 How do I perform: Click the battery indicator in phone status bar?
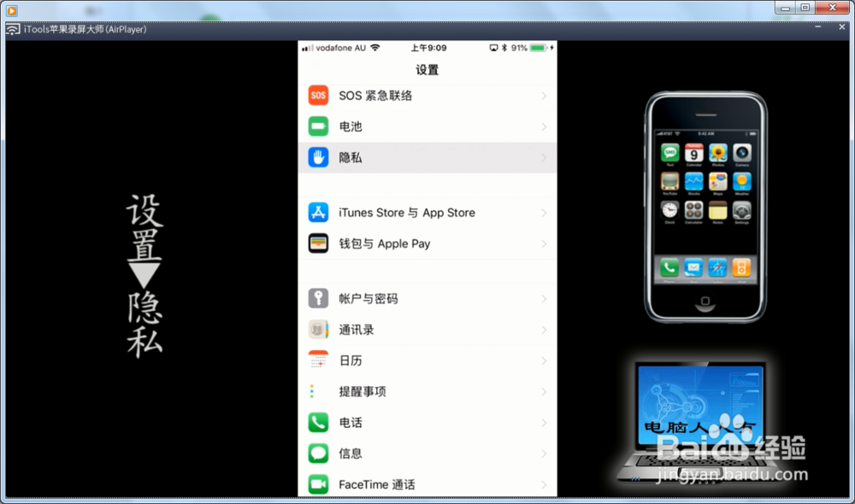pos(539,48)
